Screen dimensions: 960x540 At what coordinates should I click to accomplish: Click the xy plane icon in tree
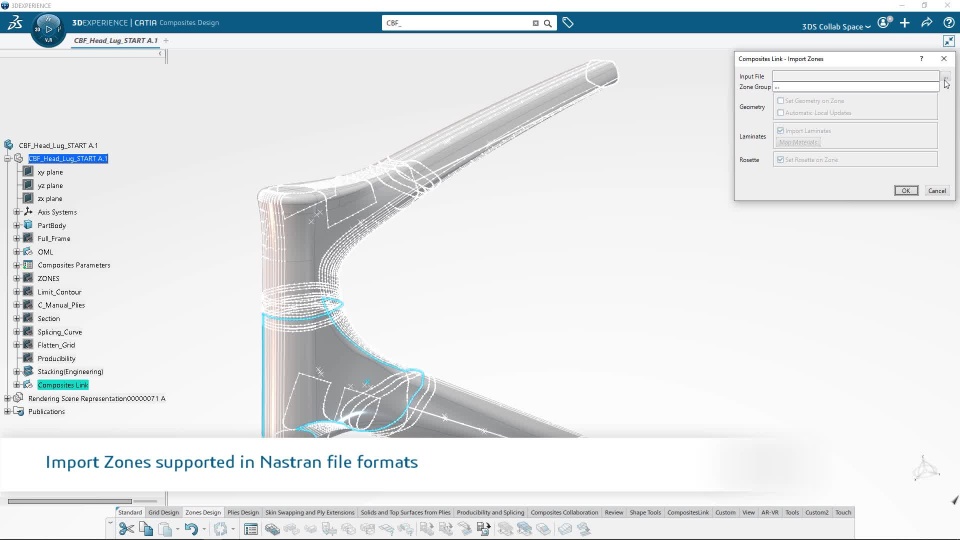(28, 172)
